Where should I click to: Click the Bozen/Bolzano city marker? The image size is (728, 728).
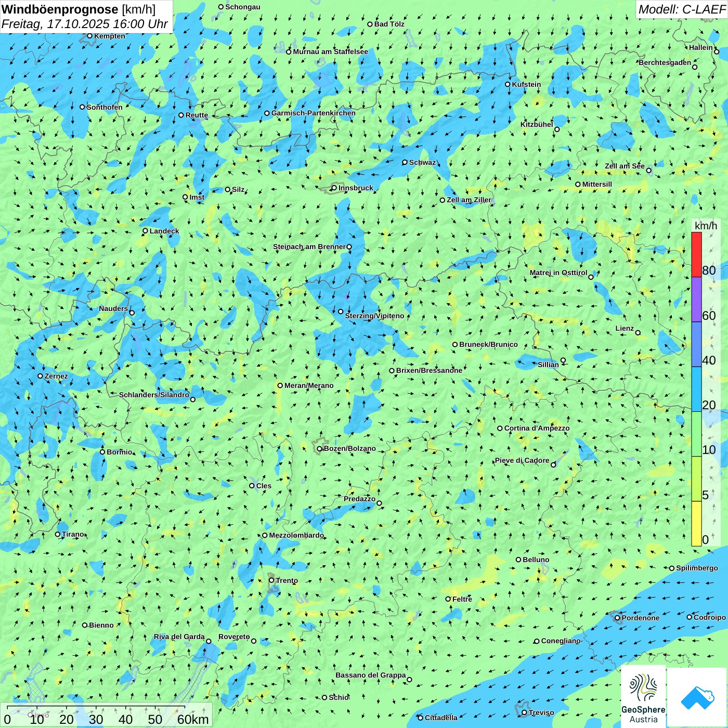pos(320,449)
